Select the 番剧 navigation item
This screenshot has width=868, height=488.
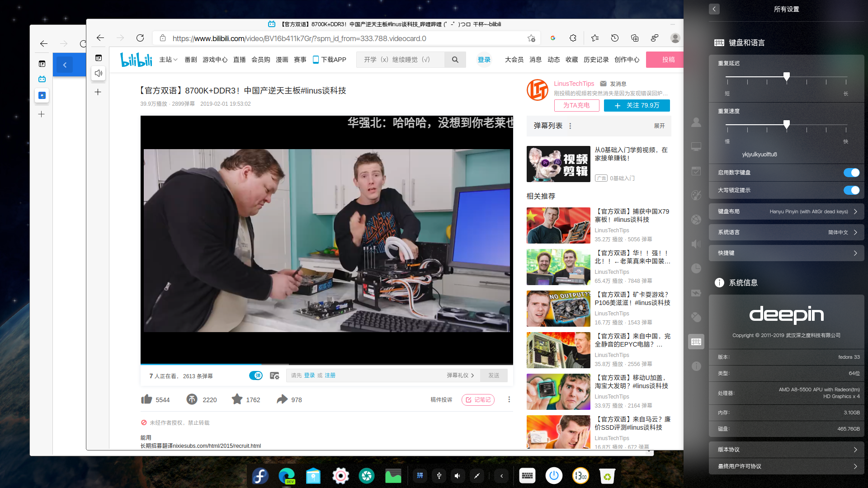(190, 60)
